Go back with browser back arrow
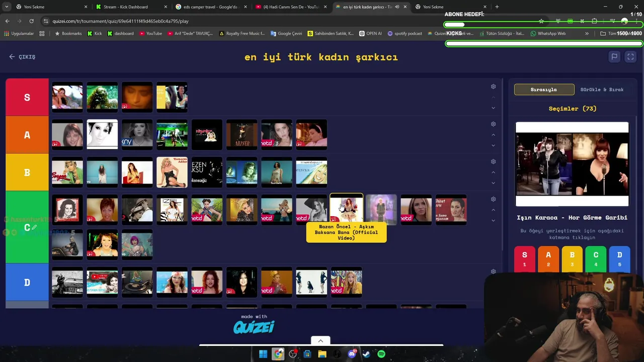Screen dimensions: 644x362 coord(7,21)
